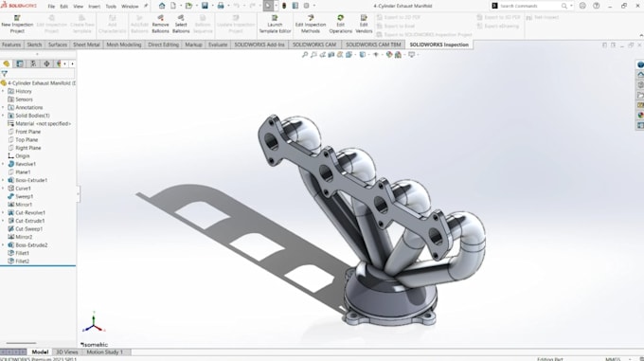Click the Select Balloons tool
This screenshot has width=644, height=361.
click(x=181, y=25)
